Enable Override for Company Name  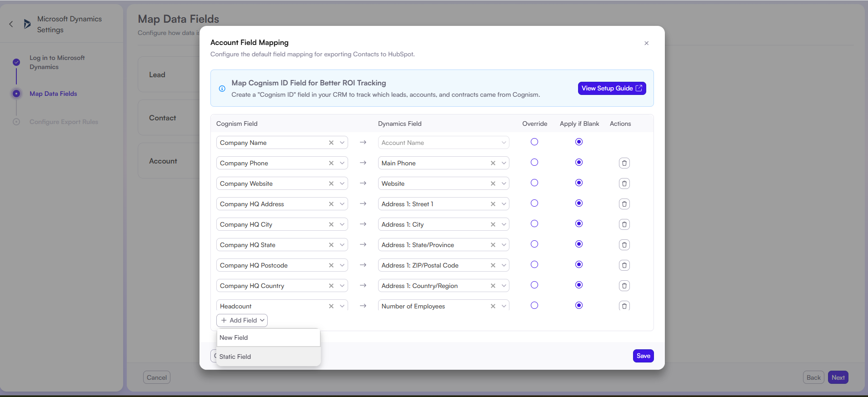point(534,142)
